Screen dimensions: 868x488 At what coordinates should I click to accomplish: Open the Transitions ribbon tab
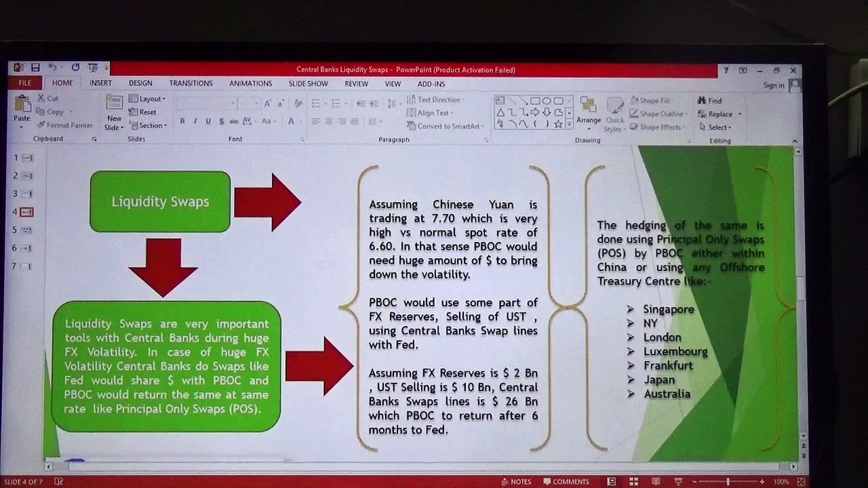click(x=191, y=83)
